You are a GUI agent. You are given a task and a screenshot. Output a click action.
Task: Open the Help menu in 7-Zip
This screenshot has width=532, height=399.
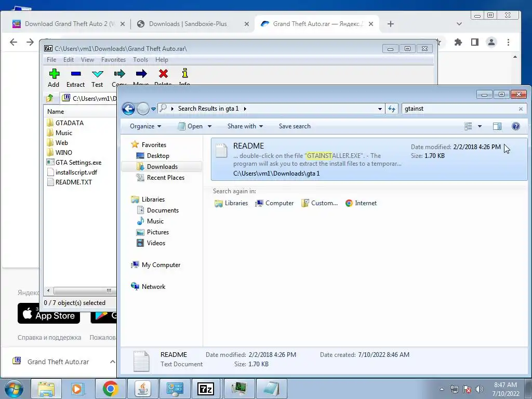click(x=162, y=60)
